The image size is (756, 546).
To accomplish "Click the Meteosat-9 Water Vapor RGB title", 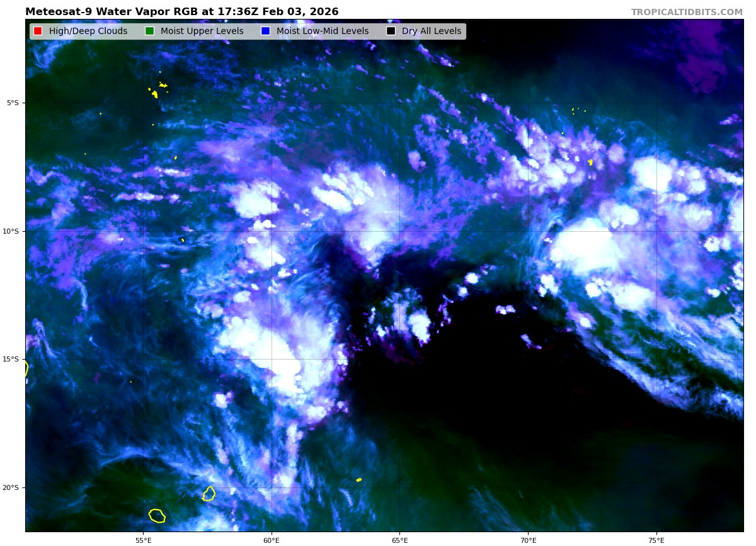I will (181, 12).
